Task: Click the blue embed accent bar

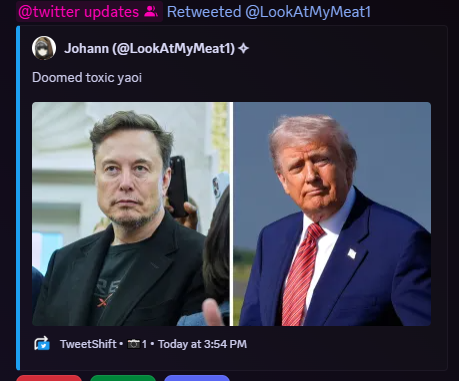Action: [x=18, y=198]
